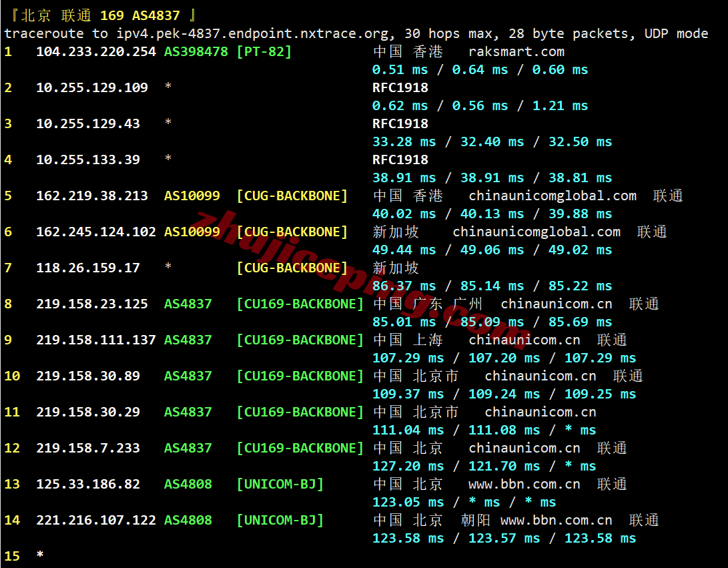Select IP 219.158.7.233

[88, 448]
